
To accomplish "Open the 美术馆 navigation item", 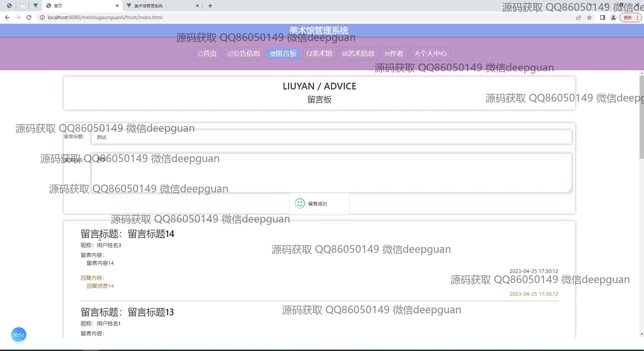I will click(319, 53).
